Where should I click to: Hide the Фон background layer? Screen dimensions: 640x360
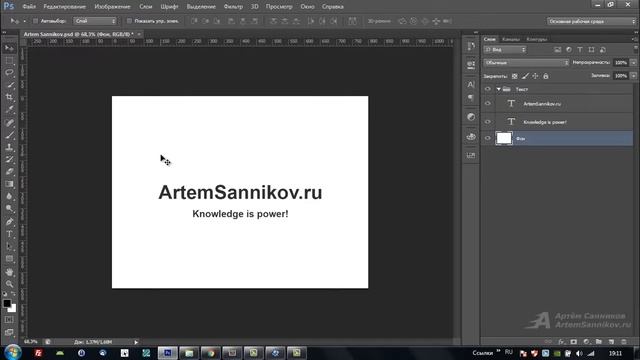point(488,138)
